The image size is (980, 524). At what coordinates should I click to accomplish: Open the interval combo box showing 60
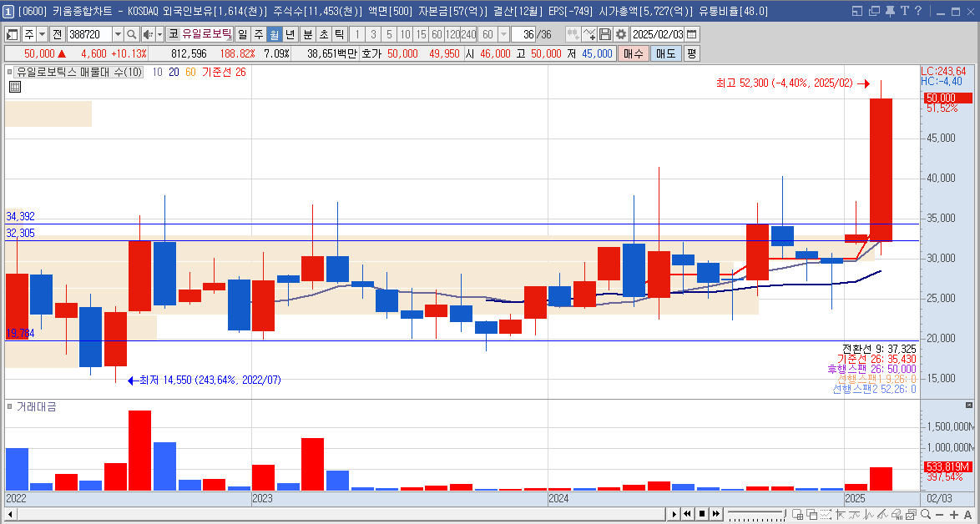(493, 34)
